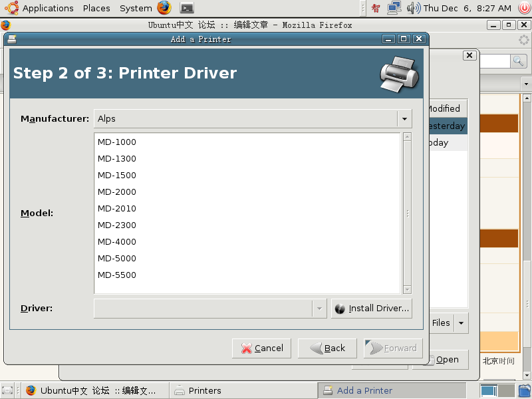This screenshot has width=532, height=399.
Task: Maximize the Add a Printer window
Action: point(404,39)
